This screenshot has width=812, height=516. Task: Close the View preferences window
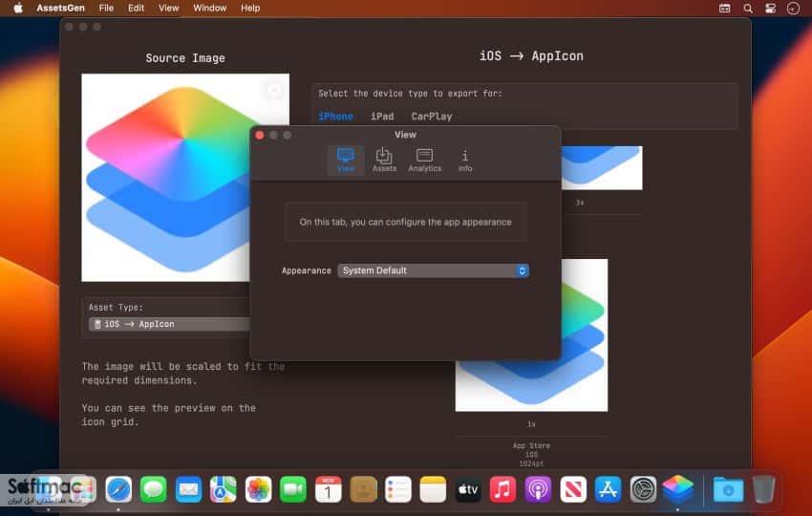pyautogui.click(x=260, y=136)
